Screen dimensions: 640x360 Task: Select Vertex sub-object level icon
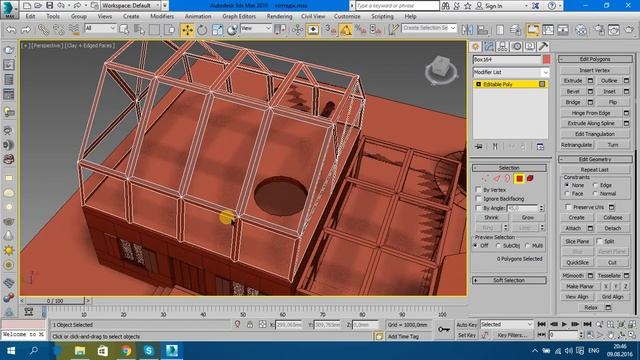485,178
